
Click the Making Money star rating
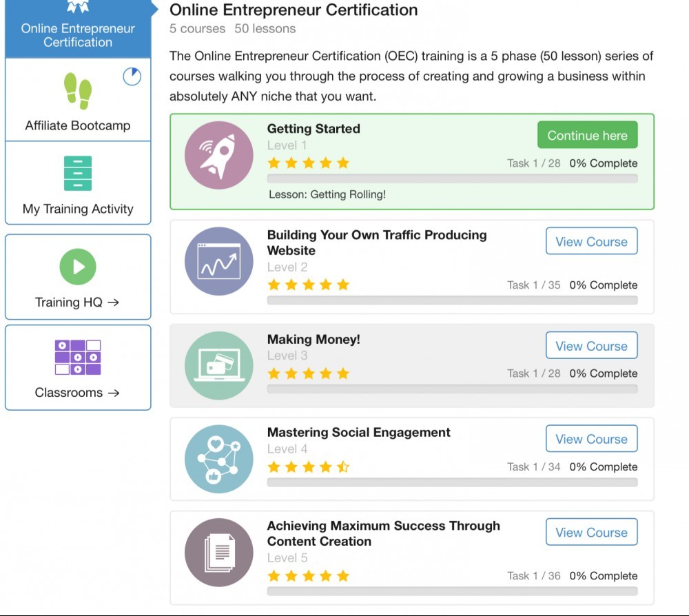tap(309, 373)
